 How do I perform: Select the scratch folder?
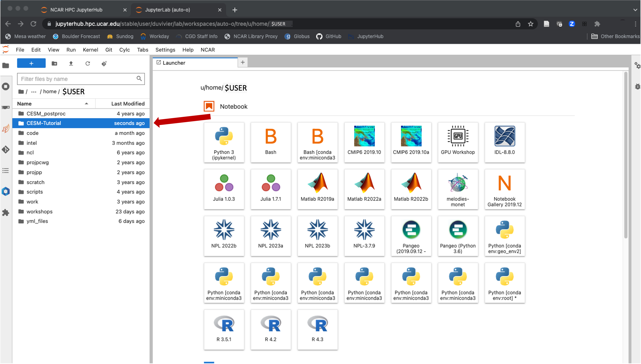click(x=81, y=182)
